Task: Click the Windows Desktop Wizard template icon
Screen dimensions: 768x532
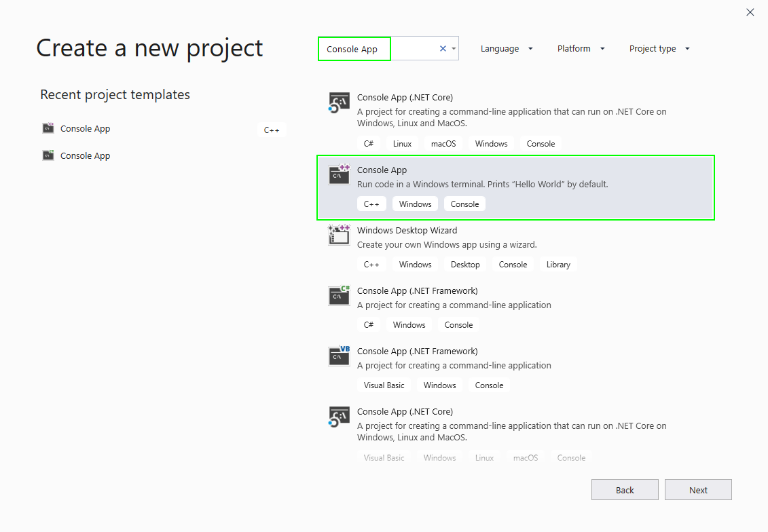Action: tap(339, 235)
